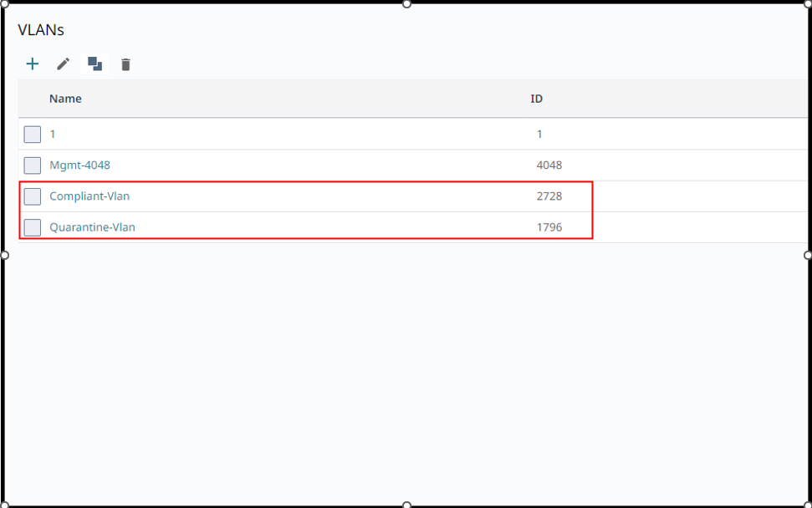This screenshot has height=508, width=812.
Task: Click the clone VLAN icon
Action: 94,64
